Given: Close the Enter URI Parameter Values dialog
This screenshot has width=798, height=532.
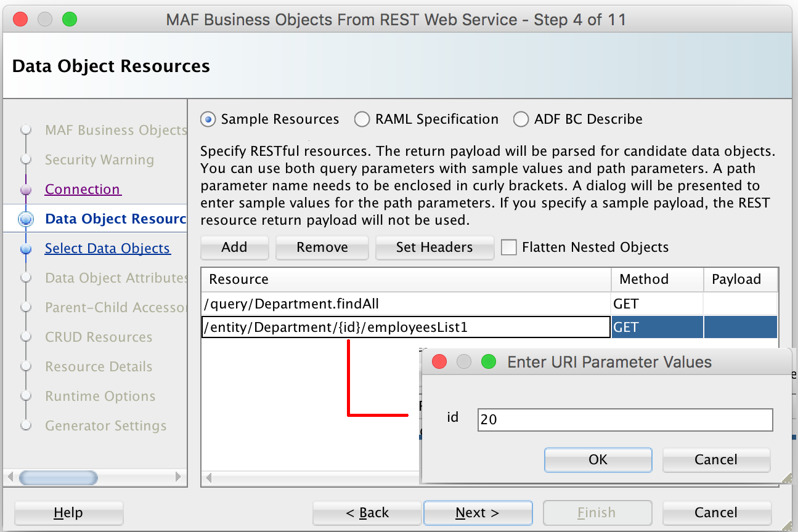Looking at the screenshot, I should point(439,361).
